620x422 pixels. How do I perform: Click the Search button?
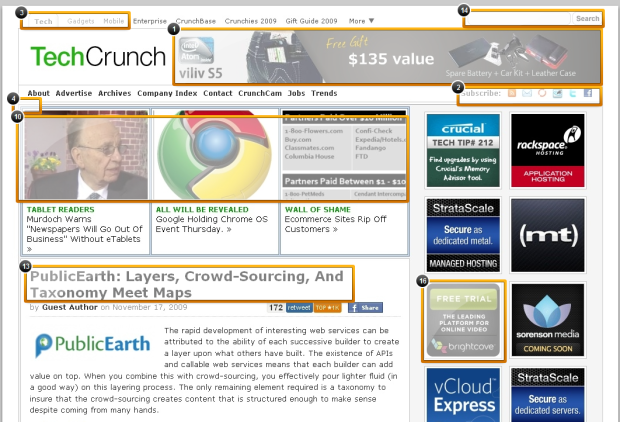pyautogui.click(x=587, y=19)
